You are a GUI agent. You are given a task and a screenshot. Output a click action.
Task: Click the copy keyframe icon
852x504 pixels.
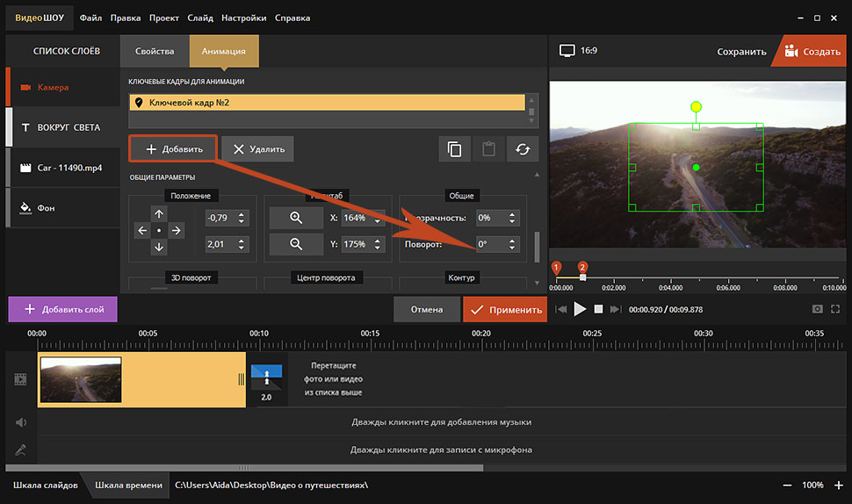coord(454,148)
